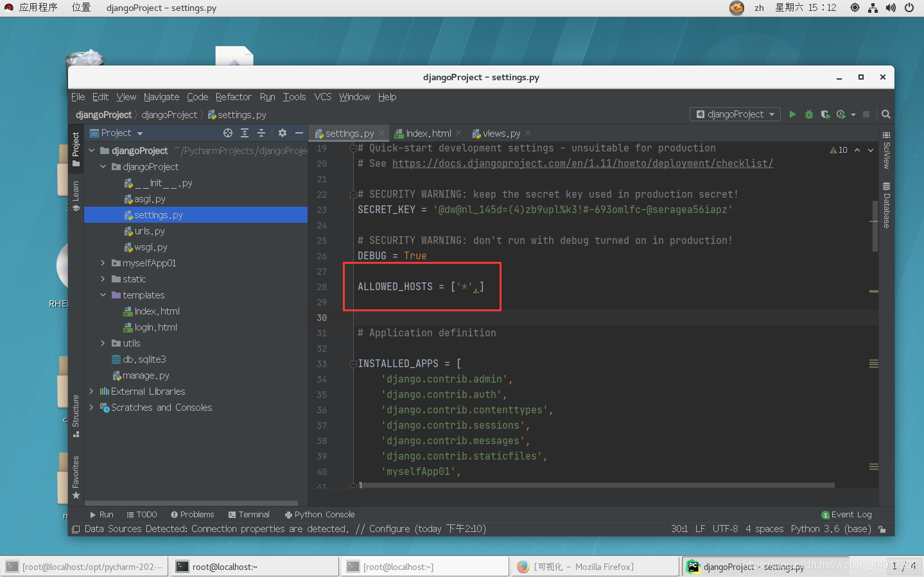Go to previous highlighted error arrow
924x577 pixels.
pyautogui.click(x=857, y=150)
